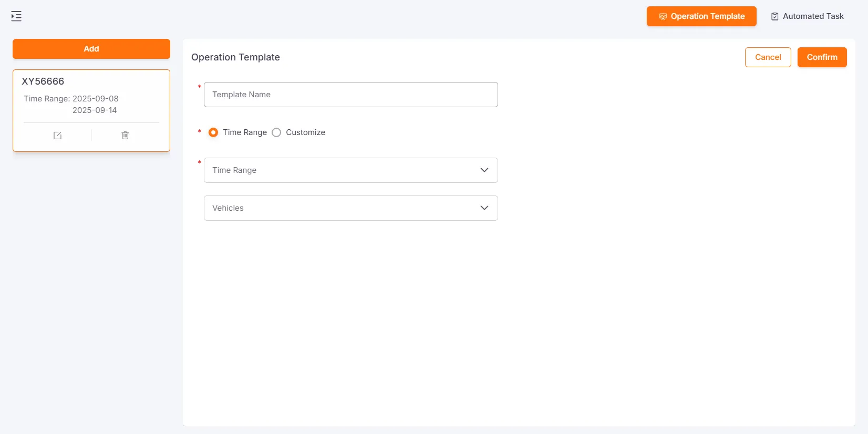Click the chevron arrow in Vehicles field
The width and height of the screenshot is (868, 434).
(484, 208)
